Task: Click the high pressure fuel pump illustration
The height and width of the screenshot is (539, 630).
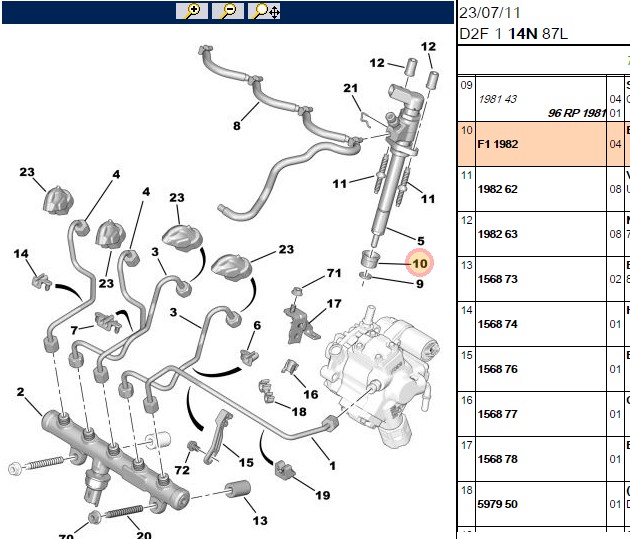Action: point(380,378)
